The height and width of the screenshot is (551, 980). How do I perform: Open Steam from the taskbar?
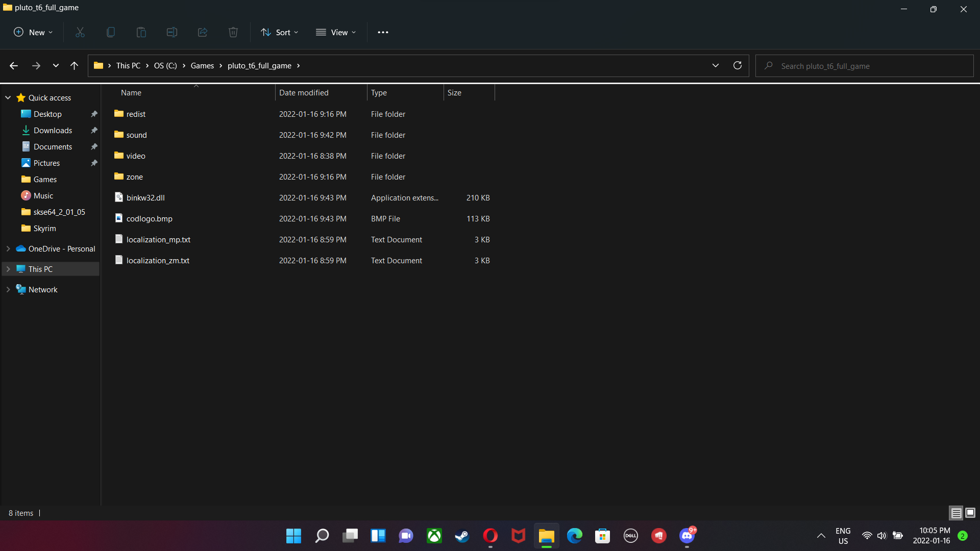(x=462, y=536)
